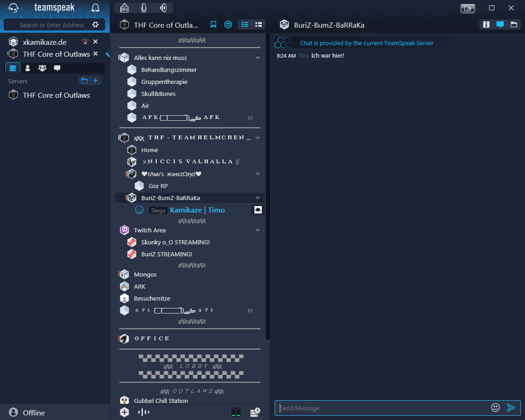525x420 pixels.
Task: Switch to the Groups sidebar tab
Action: (42, 68)
